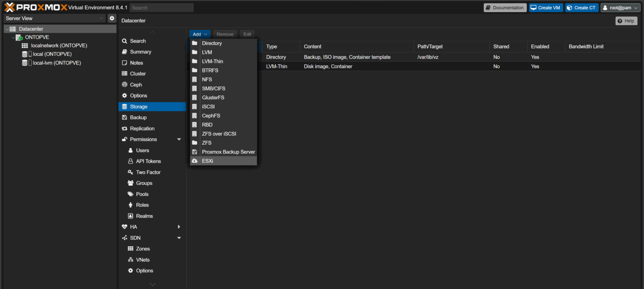Click the Create VM button
The image size is (644, 289).
click(x=546, y=8)
